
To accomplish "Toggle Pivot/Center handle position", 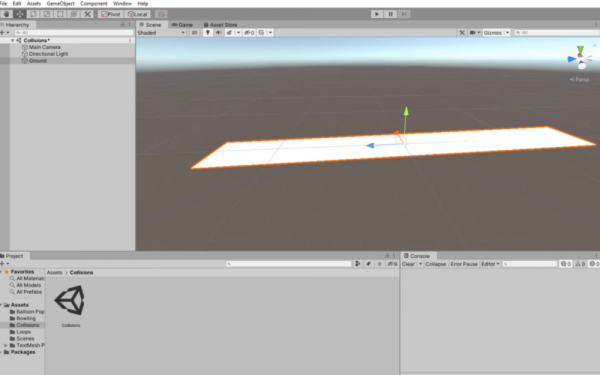I will tap(111, 14).
